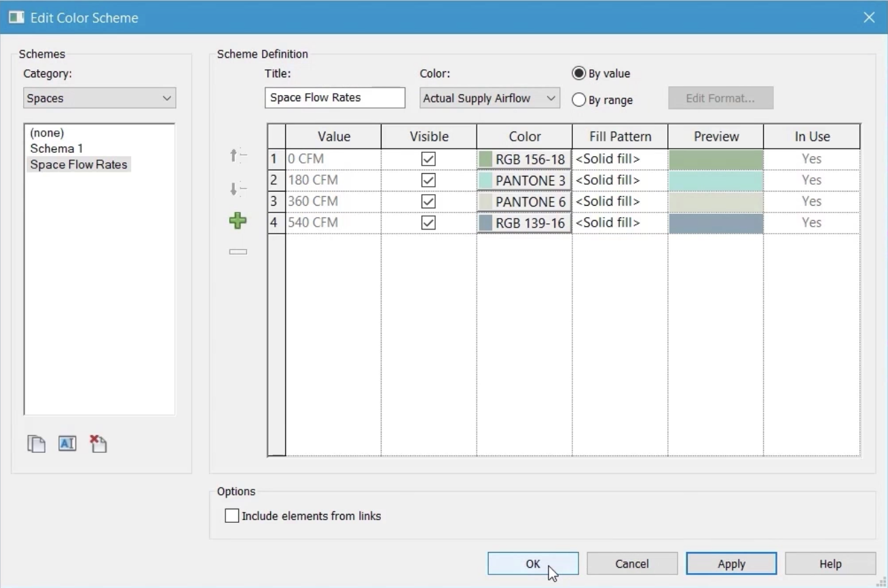Click the Delete scheme icon

tap(98, 444)
